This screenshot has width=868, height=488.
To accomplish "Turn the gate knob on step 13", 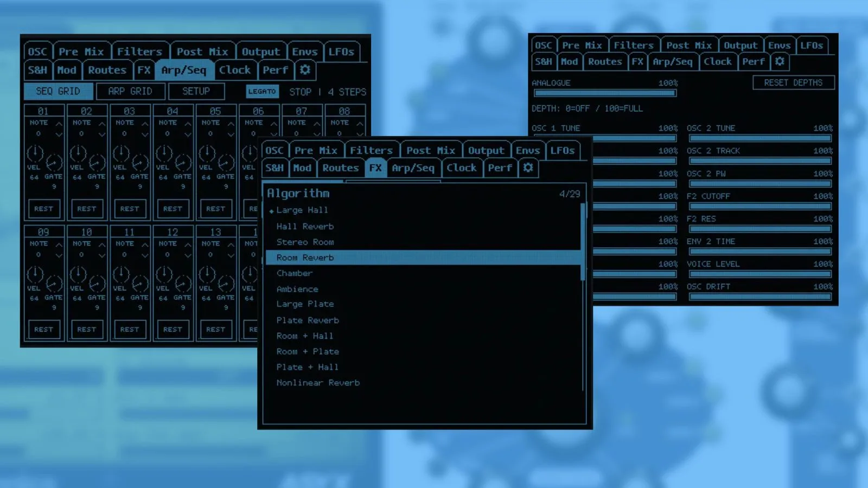I will tap(226, 284).
